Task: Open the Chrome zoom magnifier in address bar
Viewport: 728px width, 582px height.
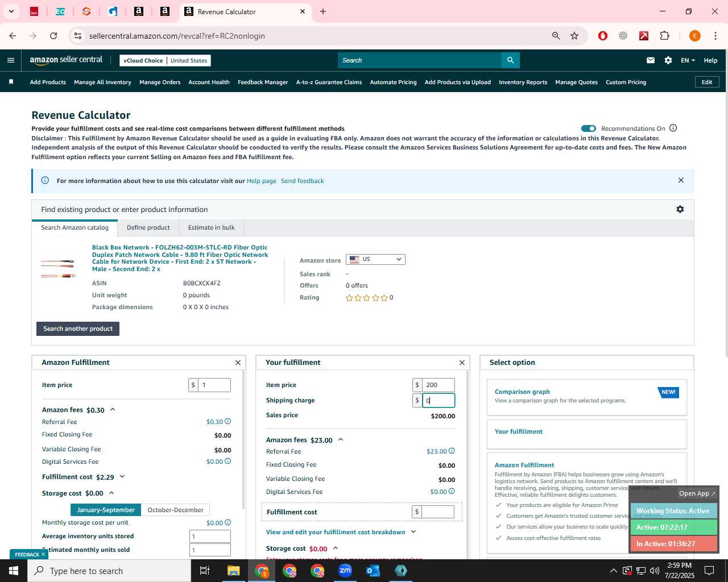Action: coord(556,36)
